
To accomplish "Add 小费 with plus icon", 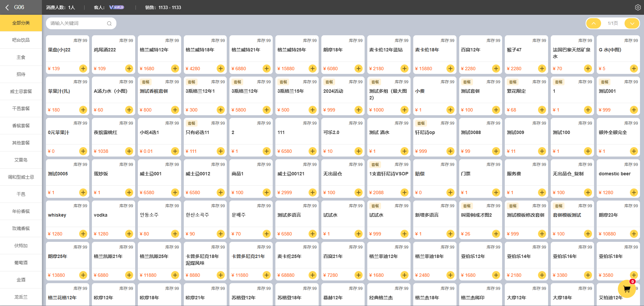I will point(450,110).
